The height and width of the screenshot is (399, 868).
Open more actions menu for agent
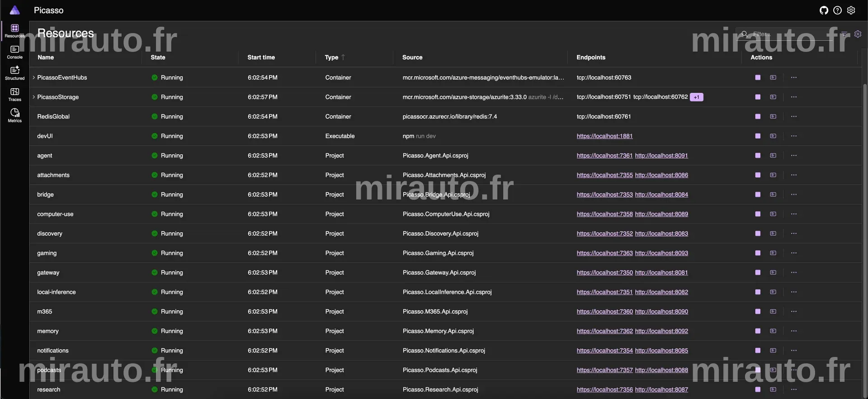coord(794,155)
